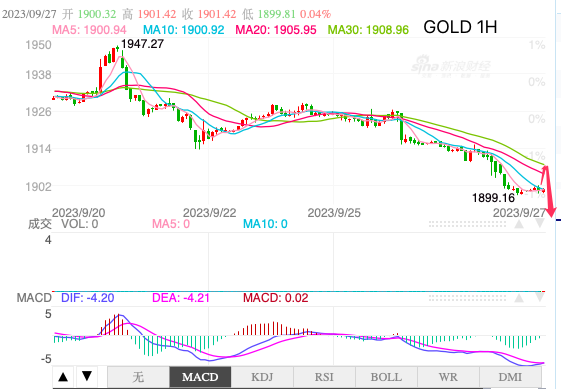
Task: Move the volume panel up with its gray triangle
Action: click(519, 224)
